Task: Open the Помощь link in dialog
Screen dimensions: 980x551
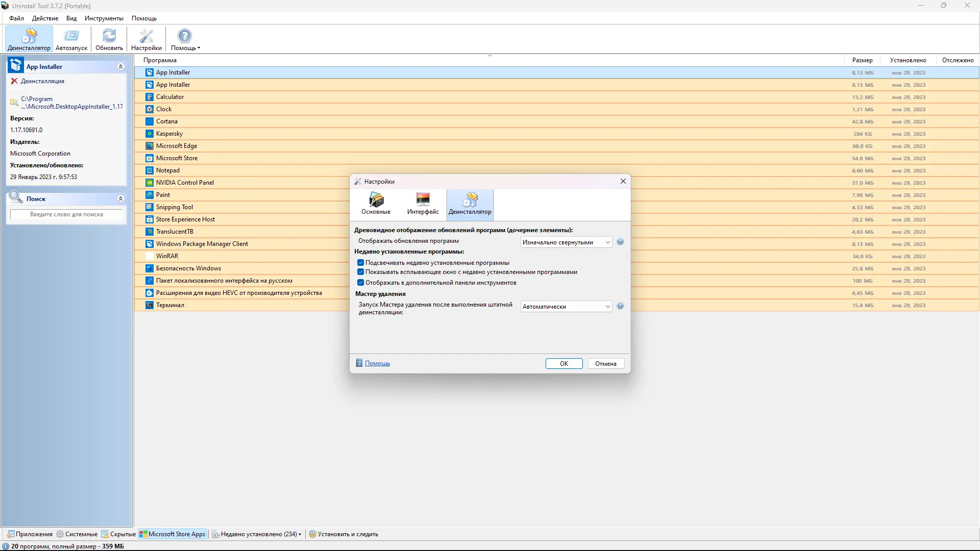Action: [x=377, y=363]
